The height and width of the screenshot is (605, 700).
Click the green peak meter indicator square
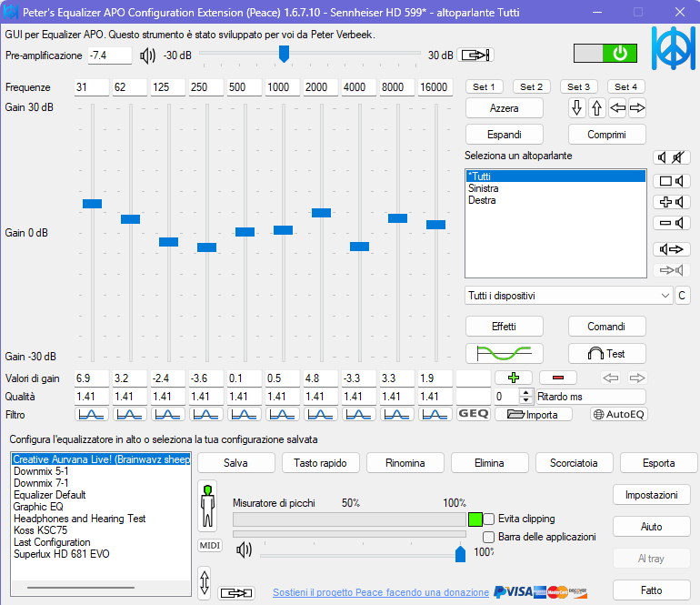pyautogui.click(x=475, y=519)
